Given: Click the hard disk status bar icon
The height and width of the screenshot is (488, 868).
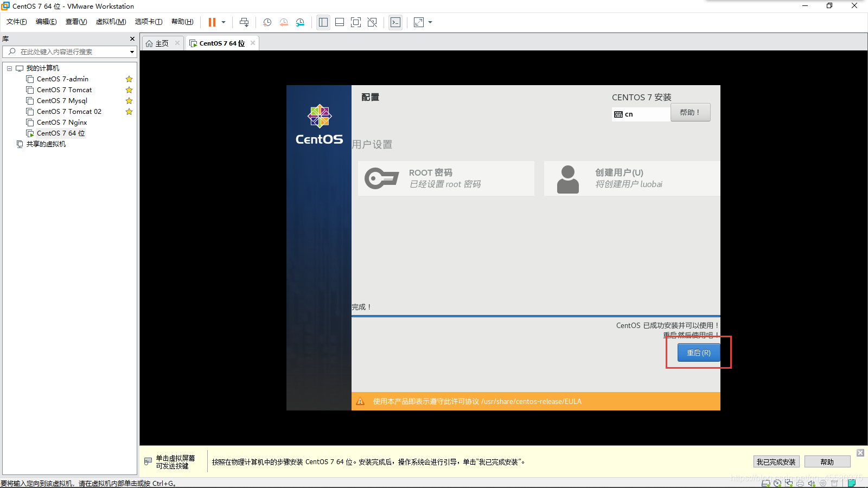Looking at the screenshot, I should click(766, 483).
